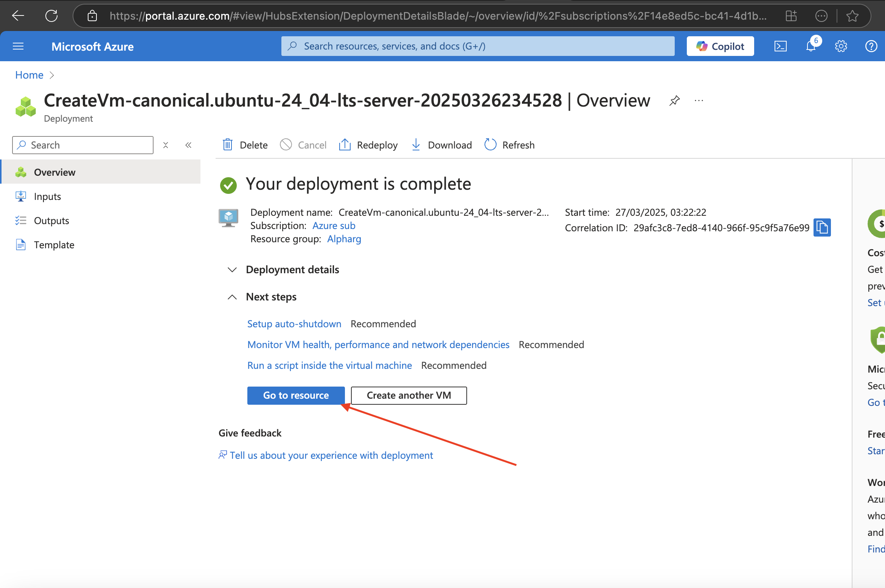Image resolution: width=885 pixels, height=588 pixels.
Task: Open browser extensions icon in the address bar
Action: (791, 16)
